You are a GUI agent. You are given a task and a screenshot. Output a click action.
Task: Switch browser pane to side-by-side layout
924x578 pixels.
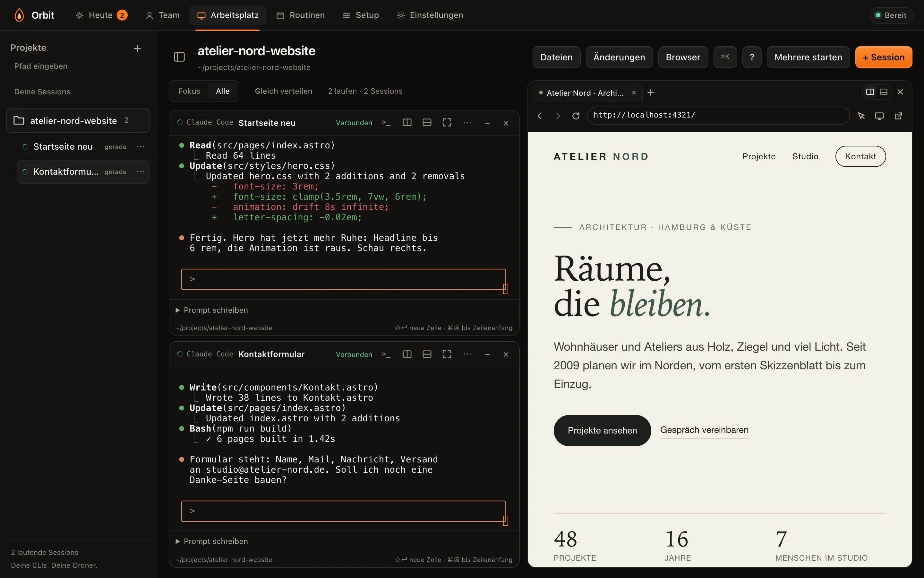tap(870, 92)
